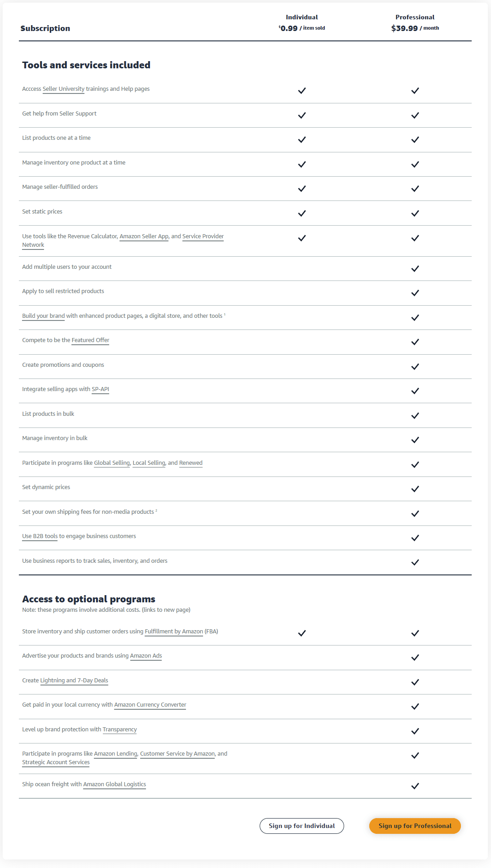Open the Fulfillment by Amazon link
The height and width of the screenshot is (868, 491).
coord(173,631)
